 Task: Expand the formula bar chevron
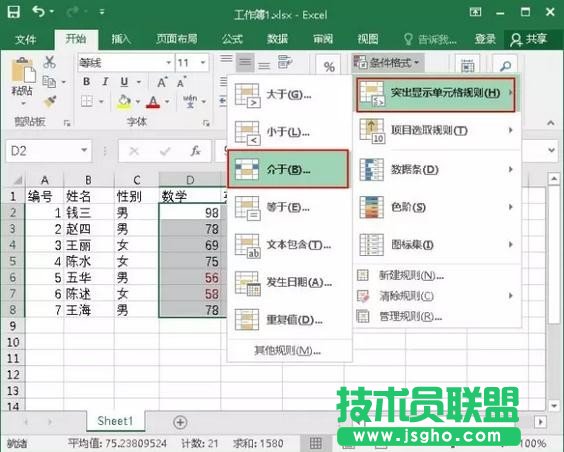pos(552,150)
